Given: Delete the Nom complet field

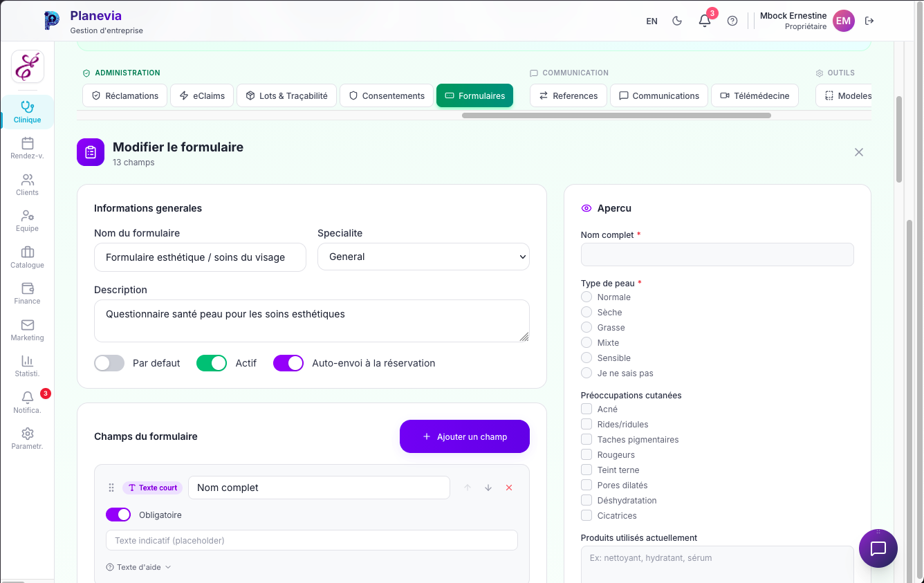Looking at the screenshot, I should (x=509, y=488).
